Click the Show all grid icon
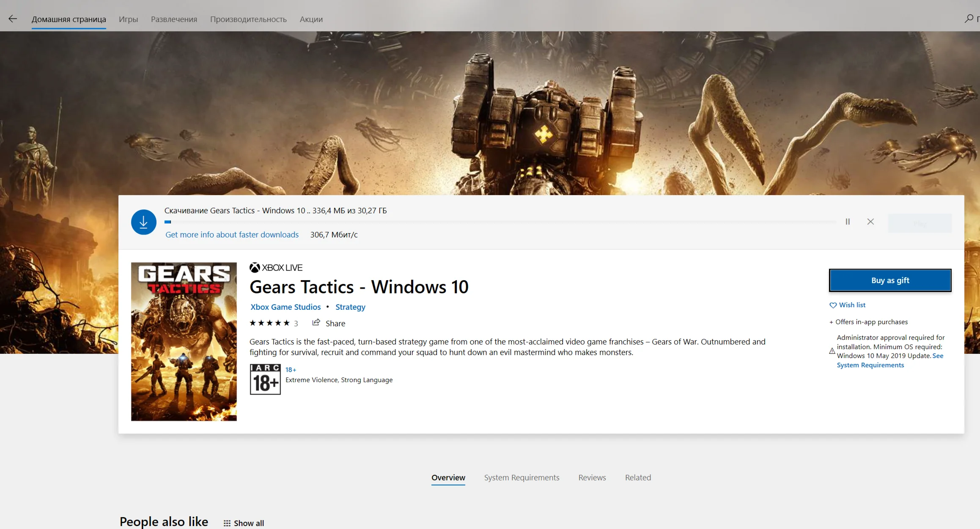980x529 pixels. [x=227, y=523]
